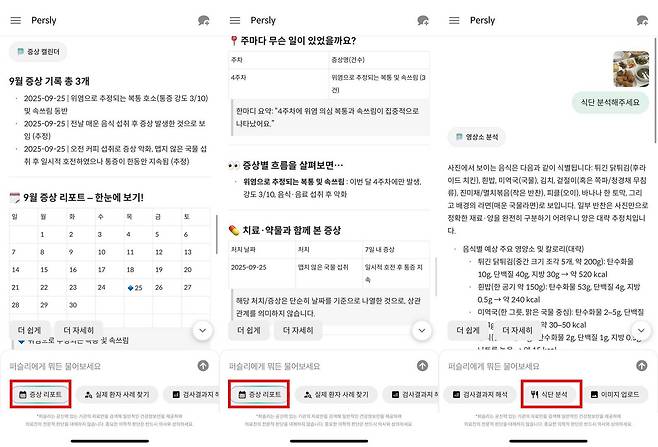The image size is (658, 447).
Task: Click scrollbar in left phone screen
Action: (217, 234)
